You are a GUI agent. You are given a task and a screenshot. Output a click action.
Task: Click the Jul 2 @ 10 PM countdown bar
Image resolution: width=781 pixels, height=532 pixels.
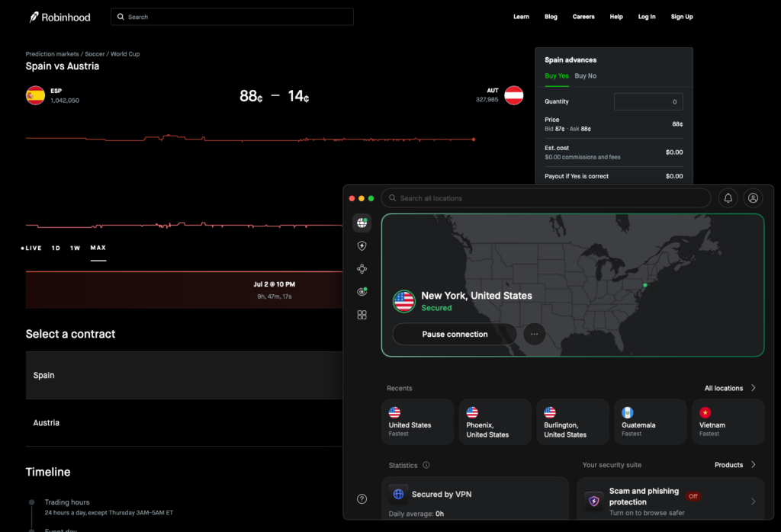[x=184, y=290]
